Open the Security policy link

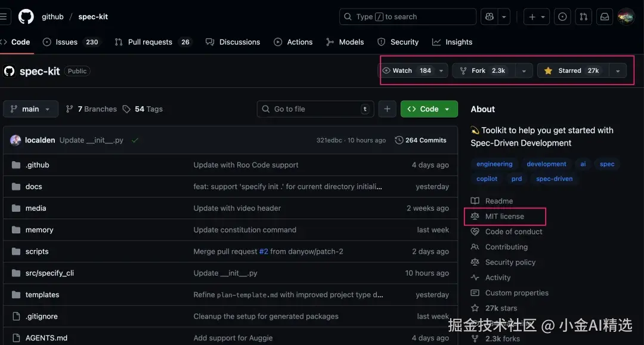click(503, 263)
